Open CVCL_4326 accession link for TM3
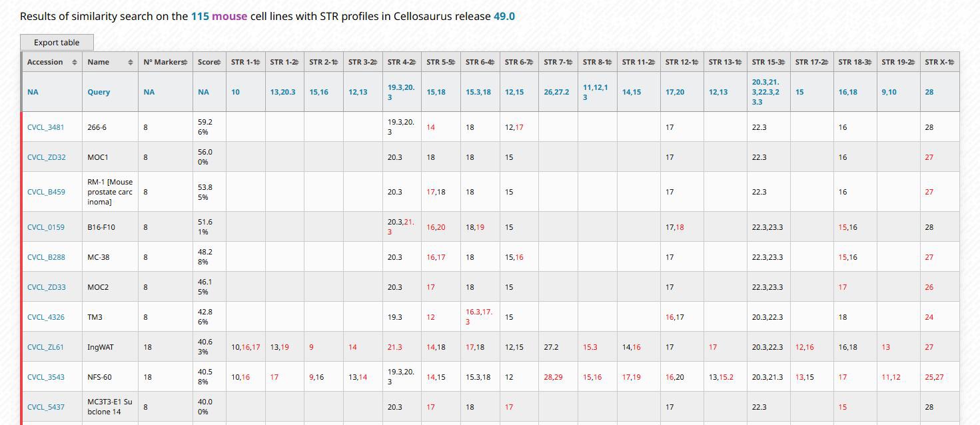This screenshot has height=425, width=980. click(x=46, y=317)
